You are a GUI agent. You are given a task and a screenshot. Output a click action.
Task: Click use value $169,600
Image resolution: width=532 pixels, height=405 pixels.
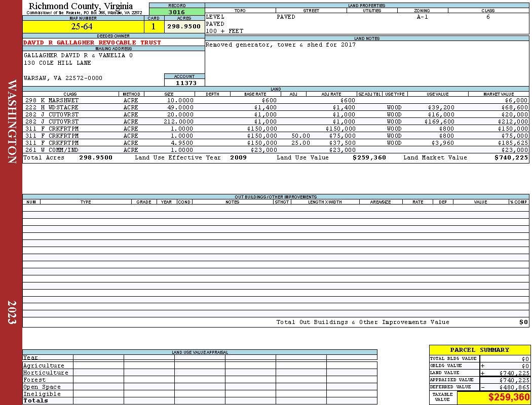coord(439,121)
